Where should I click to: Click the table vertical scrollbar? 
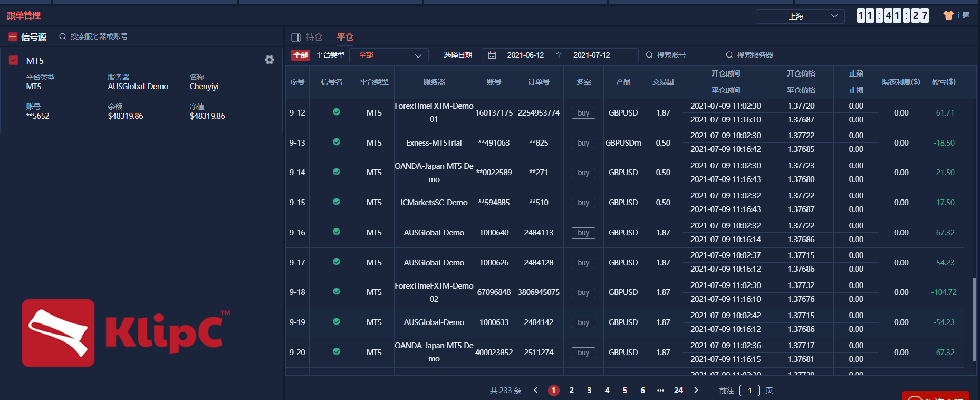pos(974,319)
